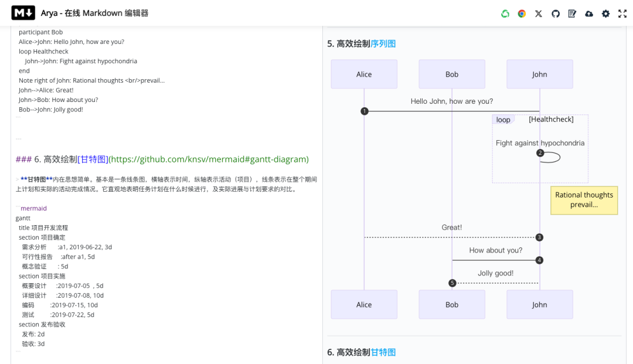Place cursor on 'Note right of John' editor line

click(91, 81)
